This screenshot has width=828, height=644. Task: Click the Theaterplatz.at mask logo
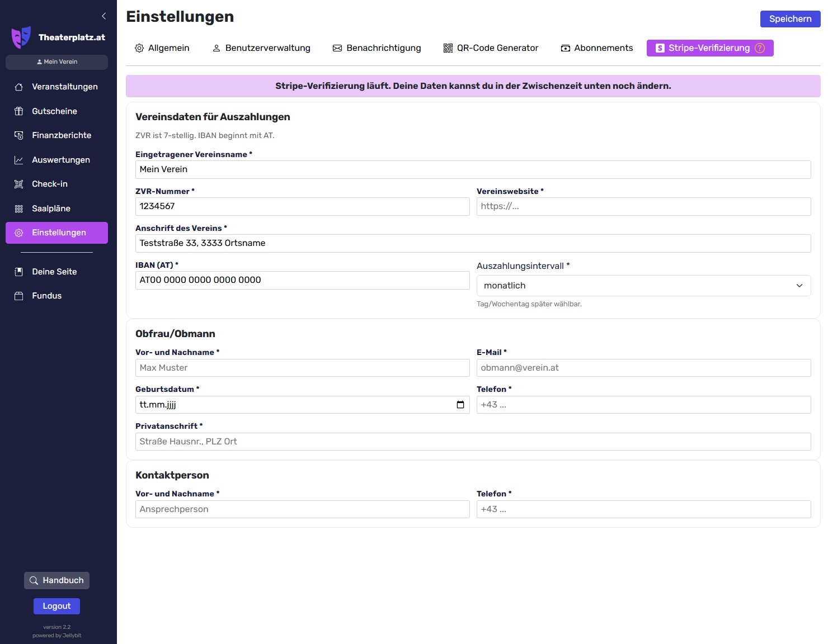(21, 37)
